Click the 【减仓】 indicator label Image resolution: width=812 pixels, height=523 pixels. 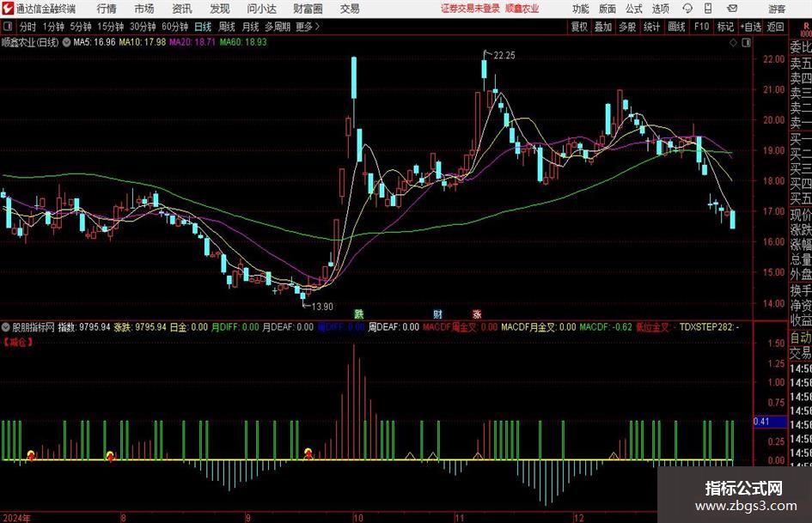point(18,342)
